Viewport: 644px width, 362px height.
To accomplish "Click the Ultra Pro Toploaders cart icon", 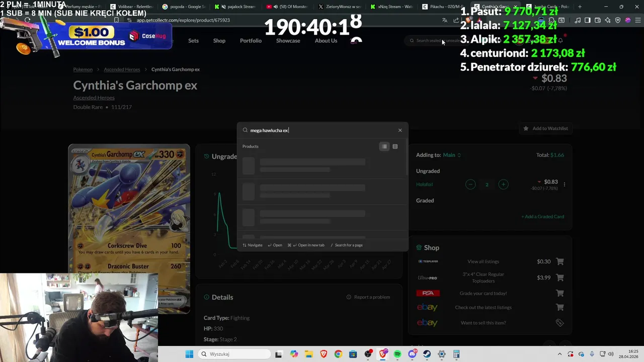I will click(560, 278).
